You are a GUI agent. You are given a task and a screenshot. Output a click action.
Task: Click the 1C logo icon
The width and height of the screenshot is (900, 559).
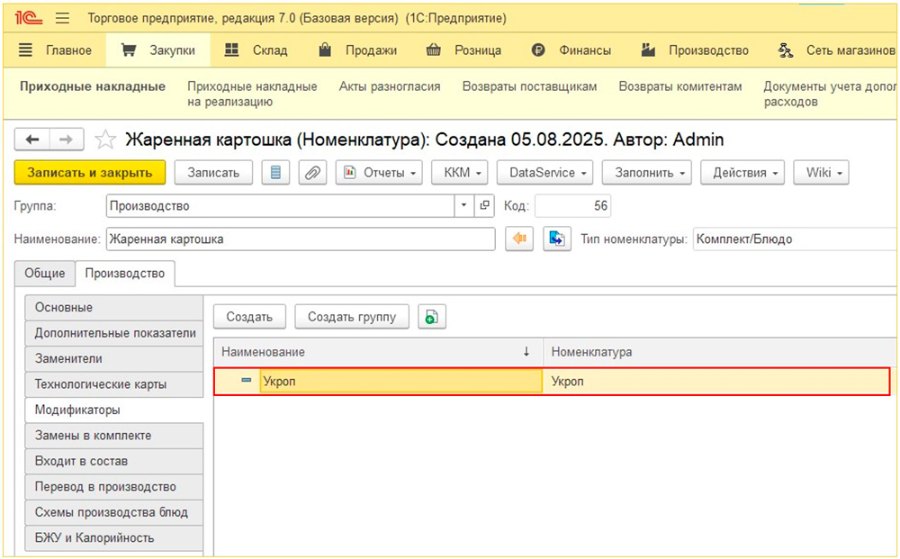(x=28, y=18)
